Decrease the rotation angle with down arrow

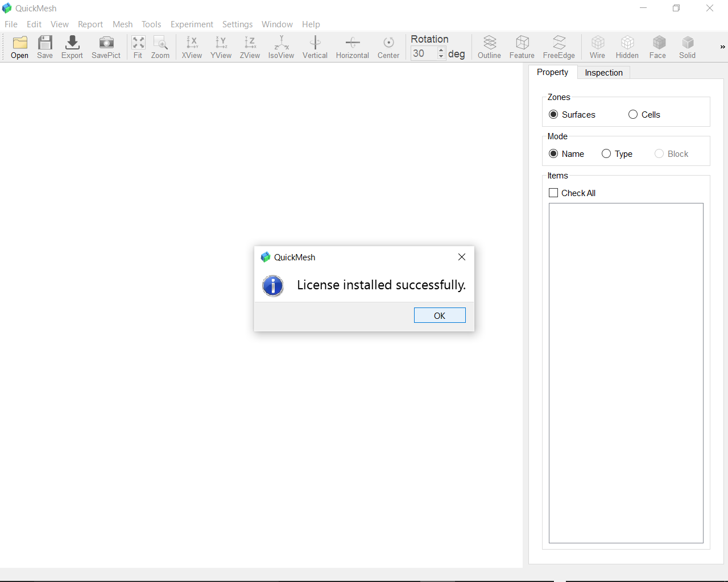click(x=441, y=56)
